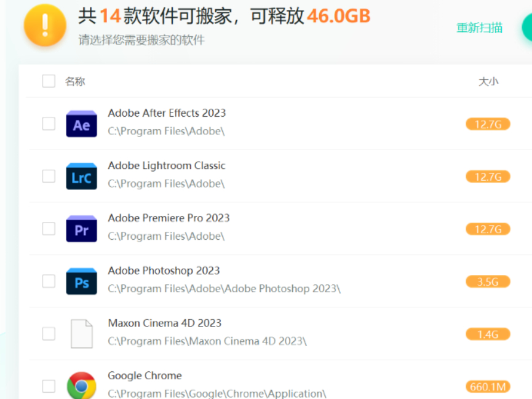Select the Adobe After Effects 2023 name
Screen dimensions: 532x399
[167, 113]
